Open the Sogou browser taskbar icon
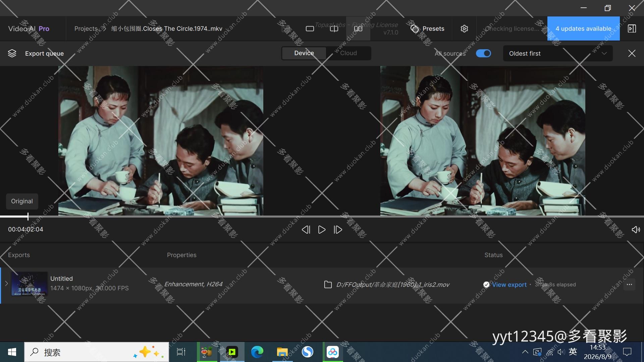Viewport: 644px width, 362px height. coord(308,352)
